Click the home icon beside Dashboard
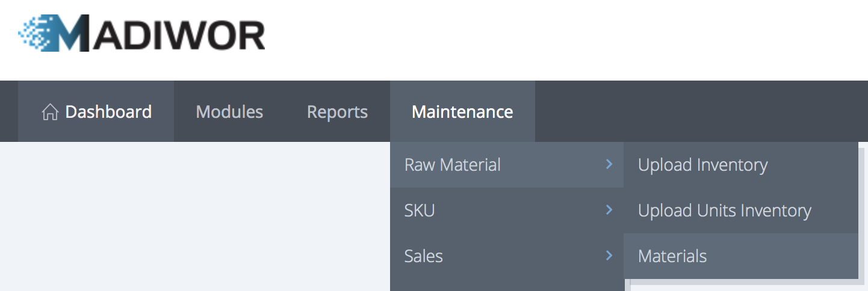The height and width of the screenshot is (291, 868). [50, 112]
